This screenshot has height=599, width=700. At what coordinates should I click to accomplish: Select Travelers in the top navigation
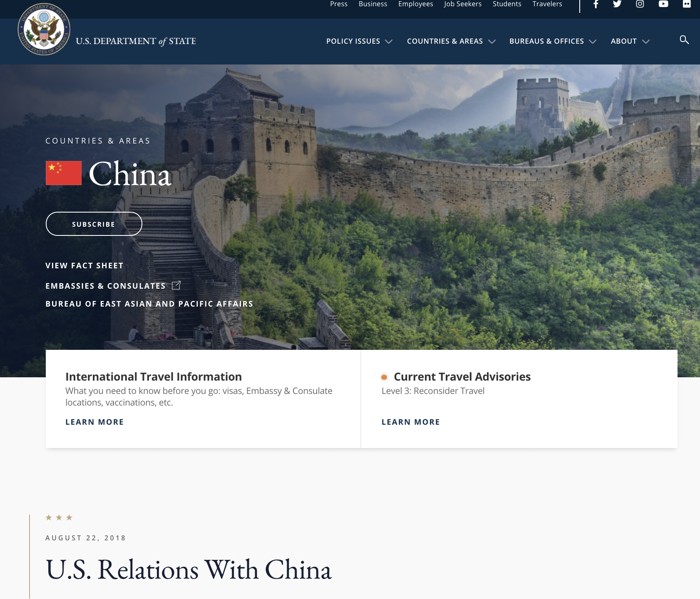(x=547, y=4)
